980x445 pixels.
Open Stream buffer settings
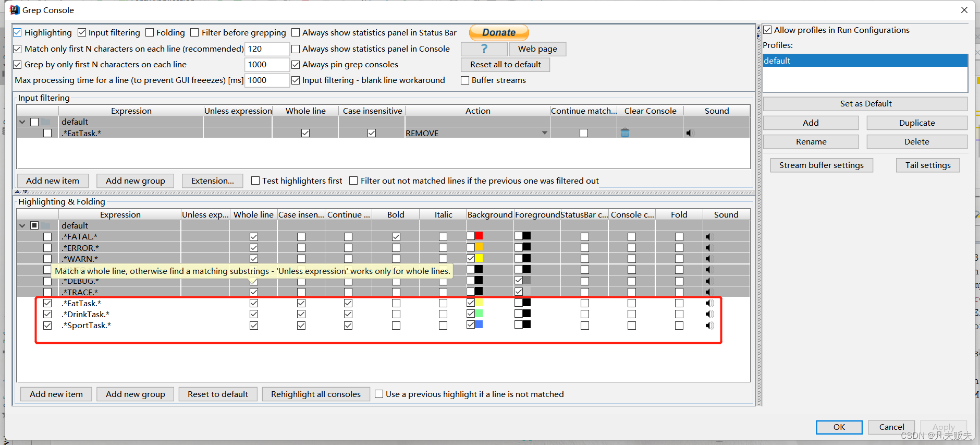821,165
